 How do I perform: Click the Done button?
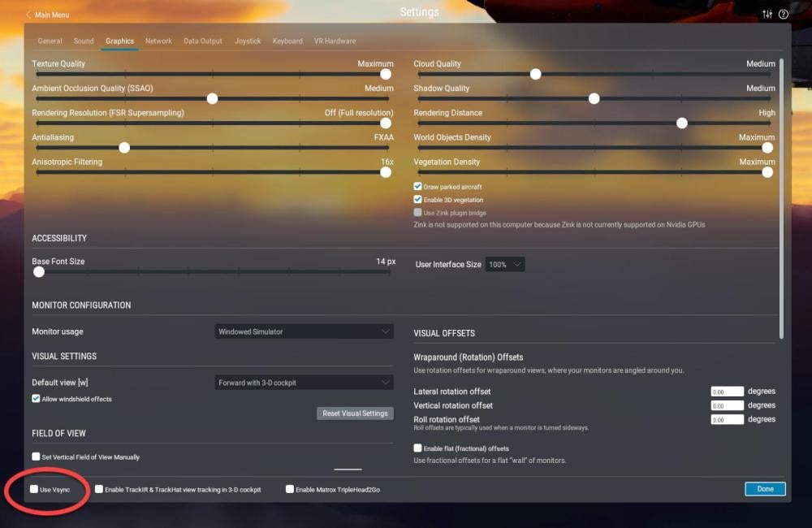pyautogui.click(x=765, y=489)
